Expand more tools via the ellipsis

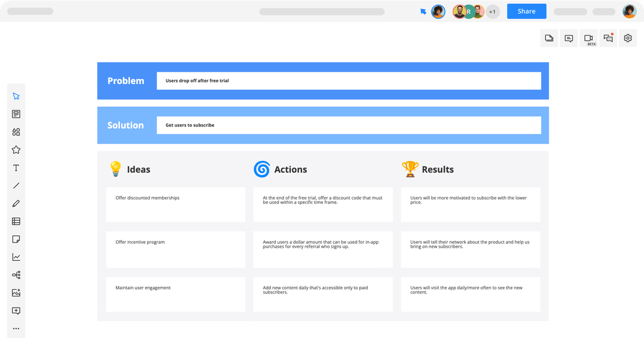16,328
